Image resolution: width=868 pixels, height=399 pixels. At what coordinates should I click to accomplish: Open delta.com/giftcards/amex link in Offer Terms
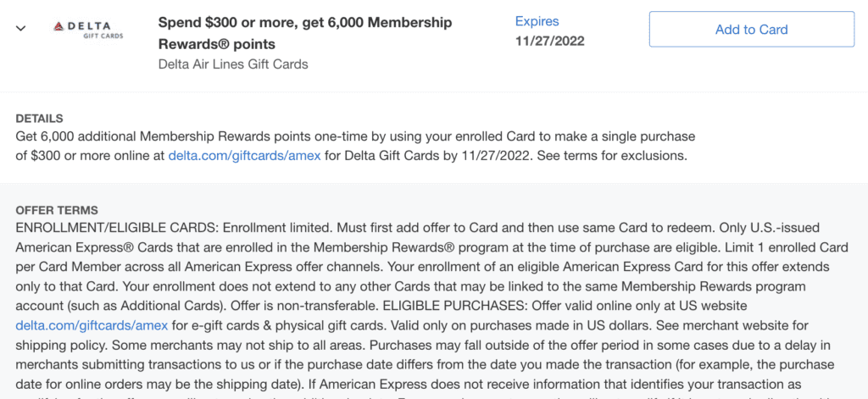pos(92,324)
